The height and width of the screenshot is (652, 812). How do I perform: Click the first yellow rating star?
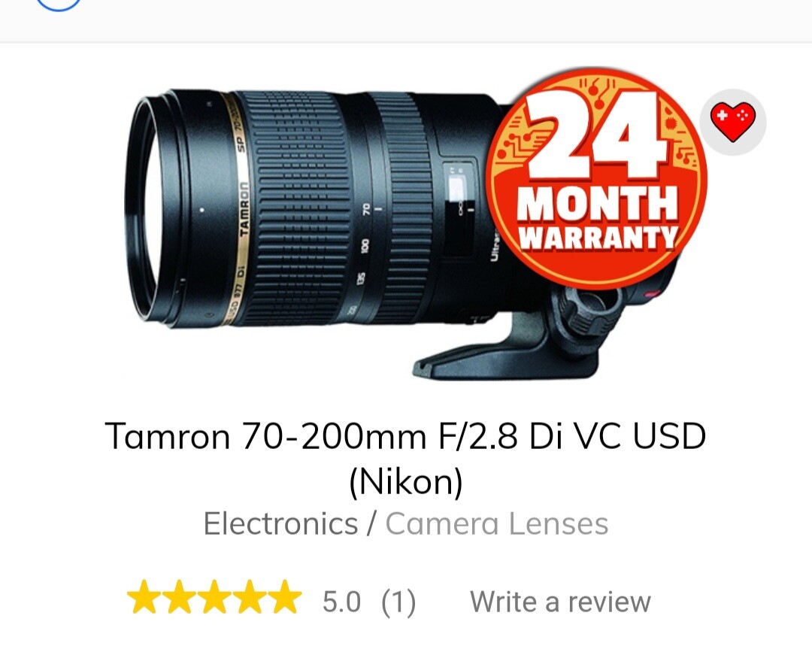pos(144,597)
